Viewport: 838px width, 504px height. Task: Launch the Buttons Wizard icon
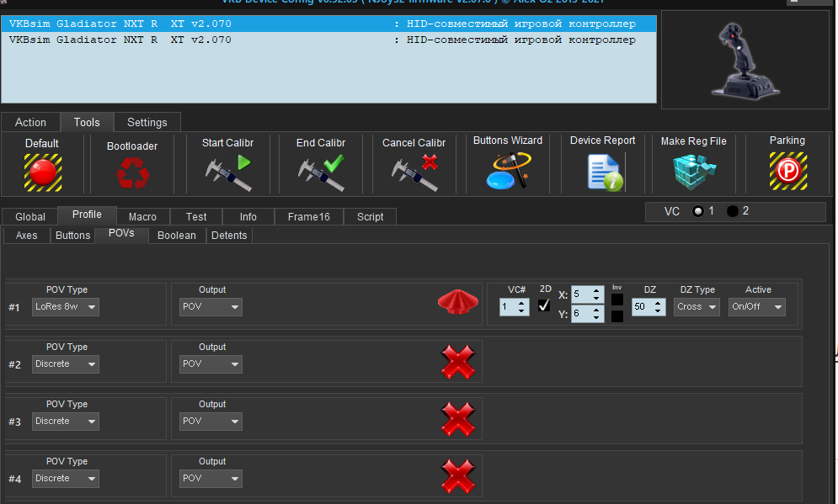coord(508,171)
